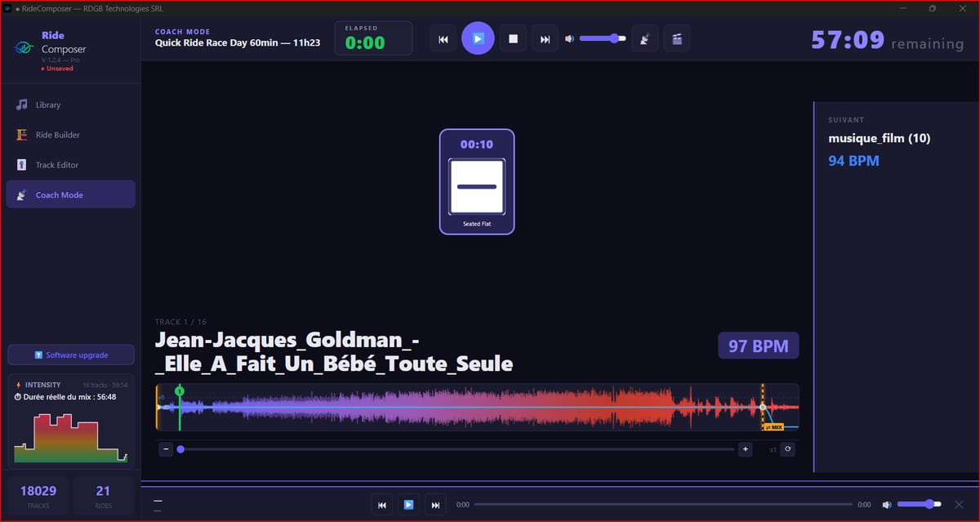Mute via the header speaker icon
The image size is (980, 522).
569,38
